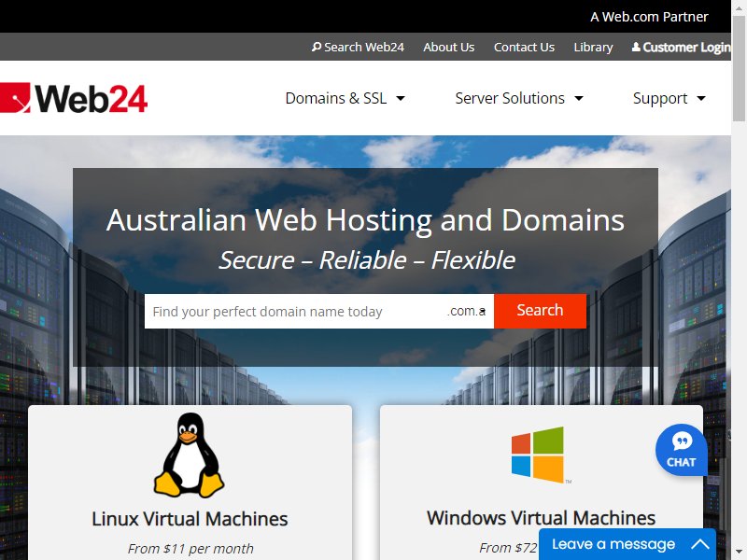Click the red Search button
Viewport: 747px width, 560px height.
[540, 311]
